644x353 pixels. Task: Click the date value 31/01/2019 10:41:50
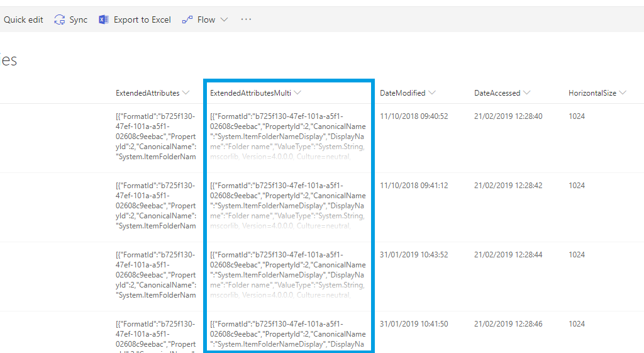click(x=414, y=324)
